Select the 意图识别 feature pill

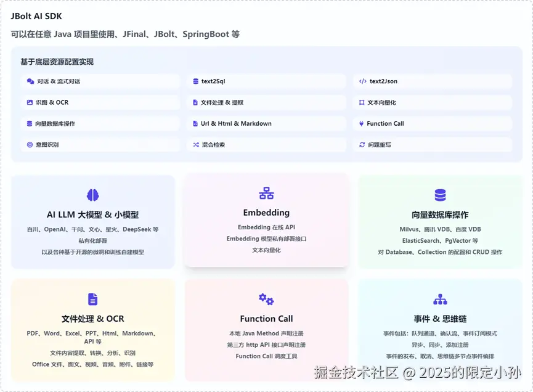coord(100,144)
